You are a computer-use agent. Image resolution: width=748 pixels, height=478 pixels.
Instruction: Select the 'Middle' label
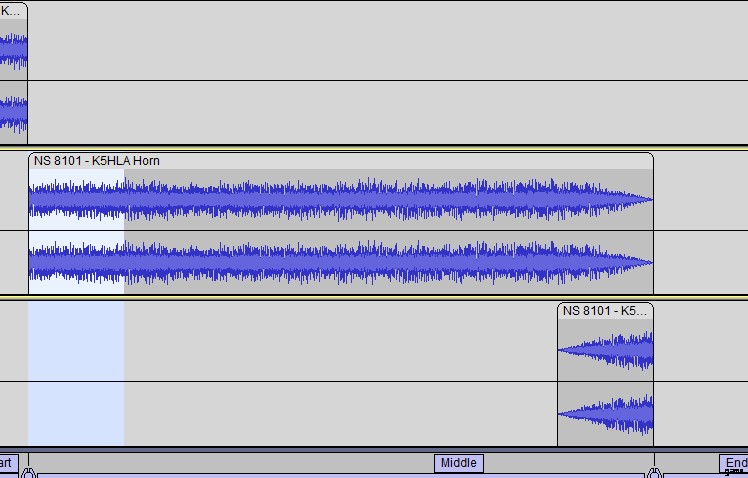[x=458, y=463]
